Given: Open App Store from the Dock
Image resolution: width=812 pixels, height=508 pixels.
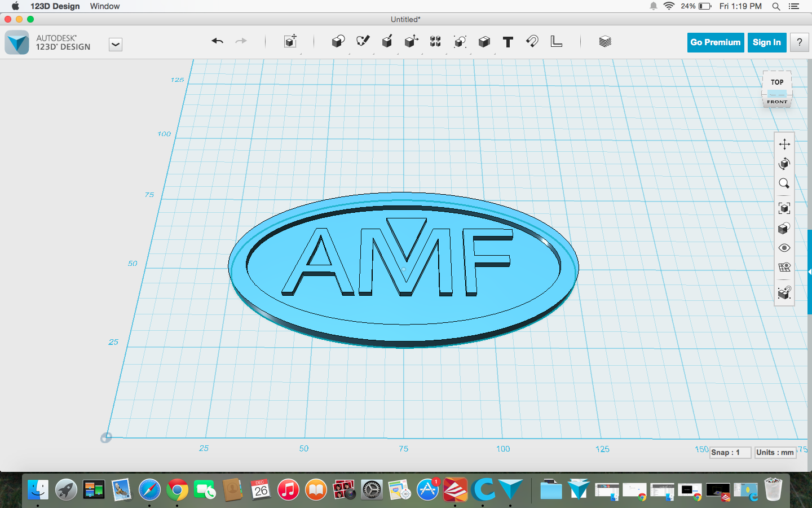Looking at the screenshot, I should (x=427, y=489).
